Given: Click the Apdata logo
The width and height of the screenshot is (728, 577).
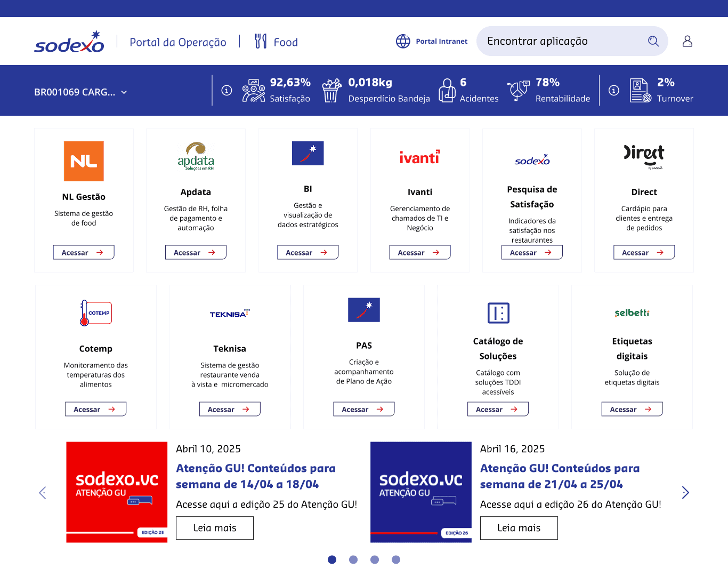Looking at the screenshot, I should click(x=196, y=156).
